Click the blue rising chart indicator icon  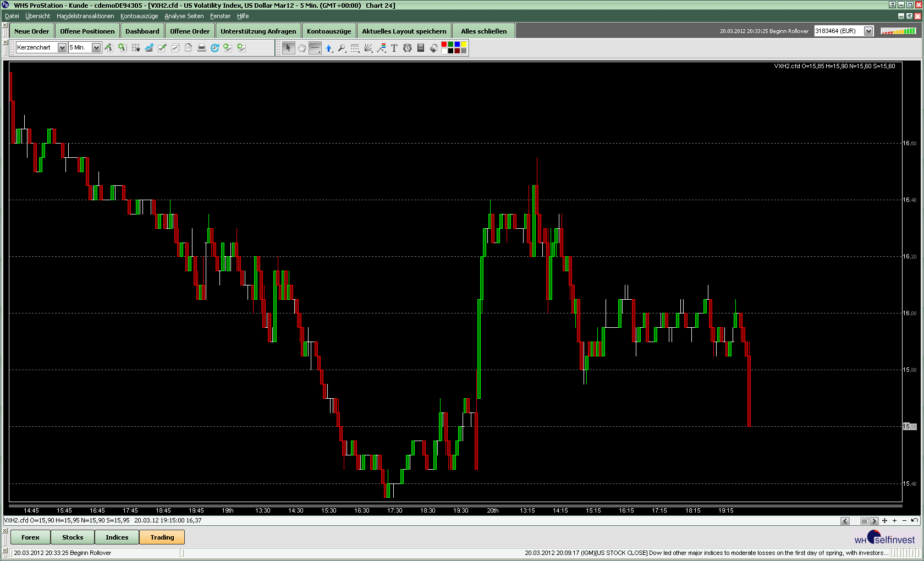tap(149, 48)
